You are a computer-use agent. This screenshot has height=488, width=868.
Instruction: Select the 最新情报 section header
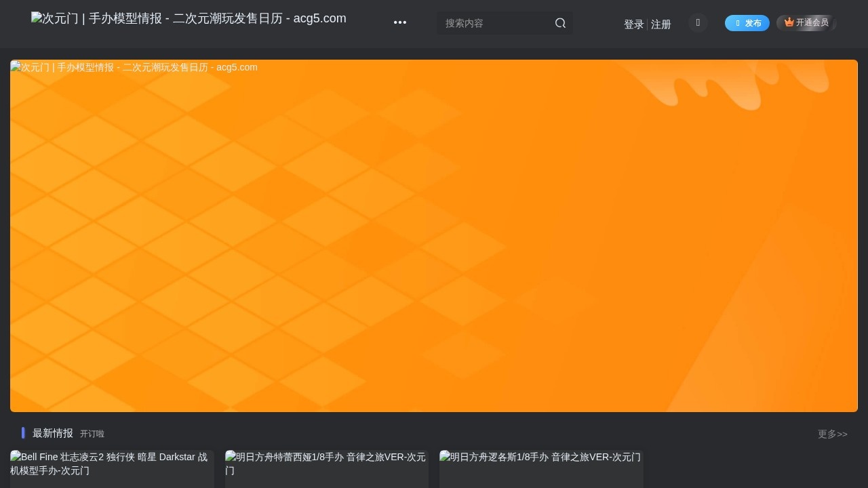pyautogui.click(x=53, y=432)
